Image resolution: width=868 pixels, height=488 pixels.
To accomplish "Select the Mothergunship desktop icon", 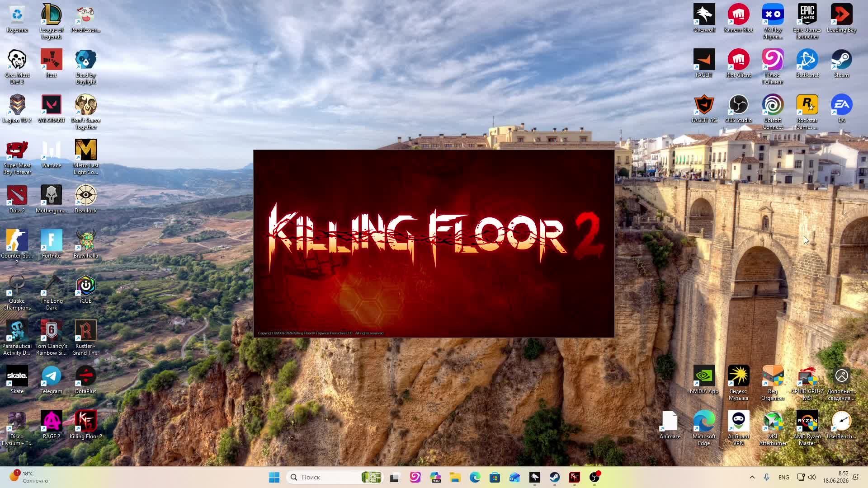I will [51, 199].
